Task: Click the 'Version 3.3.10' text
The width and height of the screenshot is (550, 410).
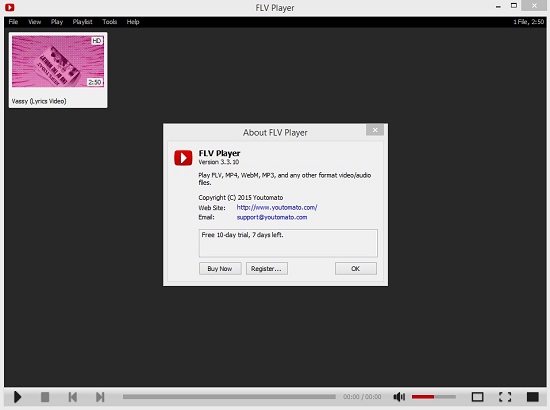Action: coord(219,162)
